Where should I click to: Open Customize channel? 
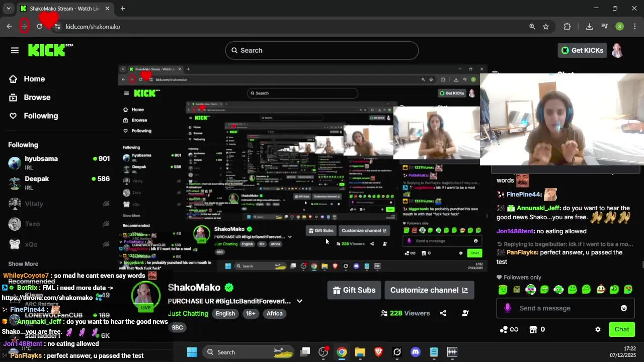pyautogui.click(x=429, y=290)
